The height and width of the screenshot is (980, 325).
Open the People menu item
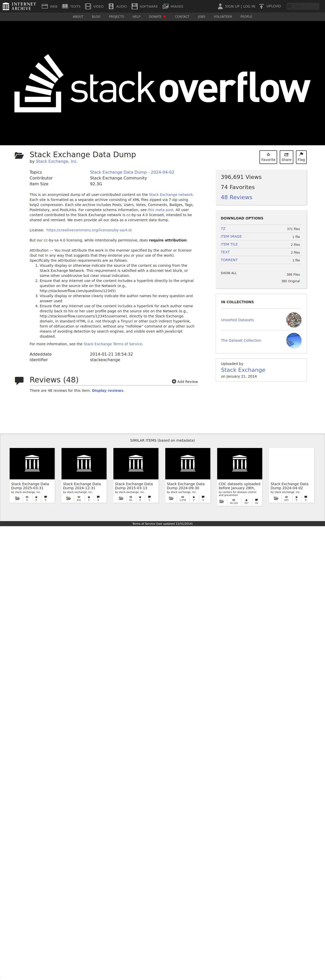246,17
